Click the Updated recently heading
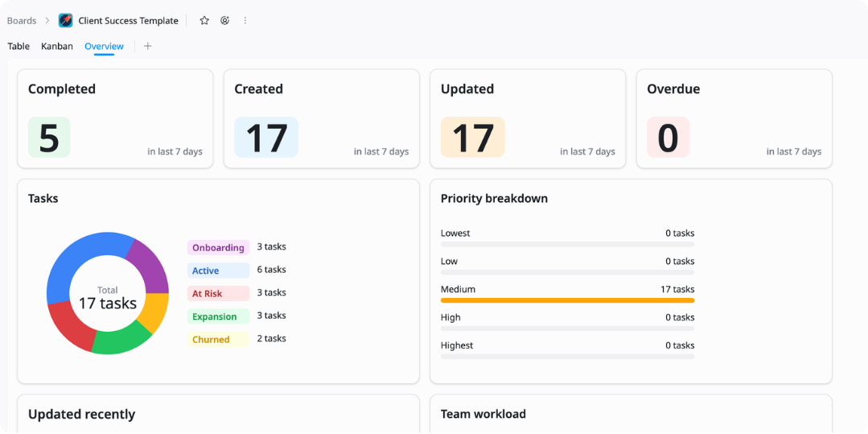The image size is (868, 434). pyautogui.click(x=81, y=414)
